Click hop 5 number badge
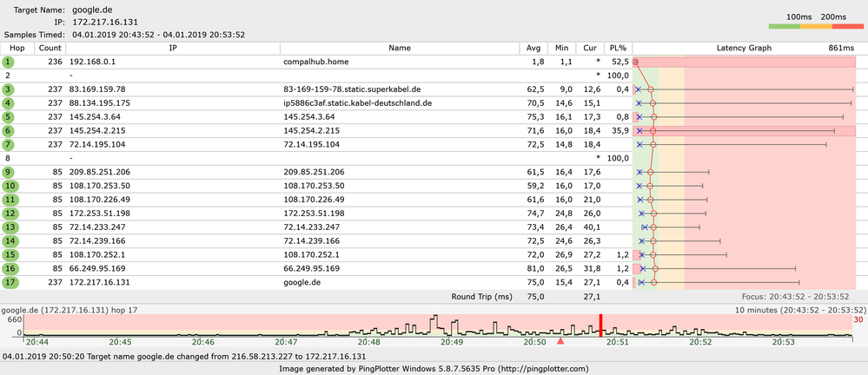This screenshot has height=375, width=868. click(x=9, y=117)
